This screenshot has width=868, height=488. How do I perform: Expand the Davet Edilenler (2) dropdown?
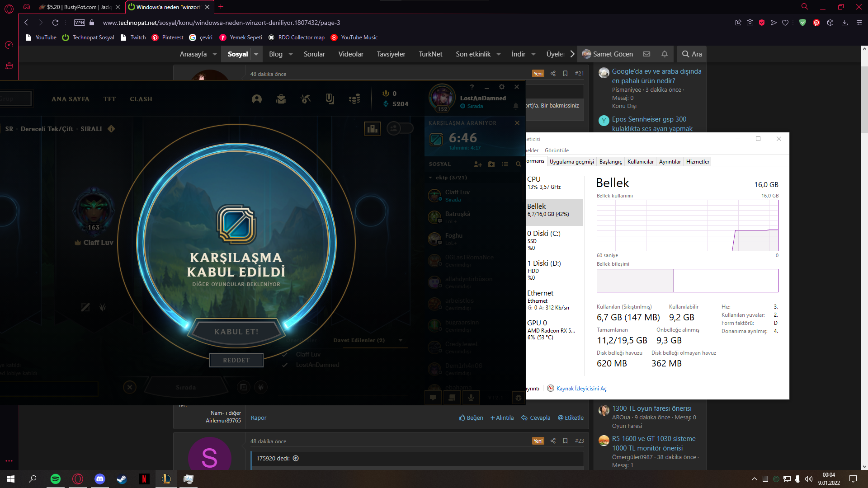[x=401, y=340]
